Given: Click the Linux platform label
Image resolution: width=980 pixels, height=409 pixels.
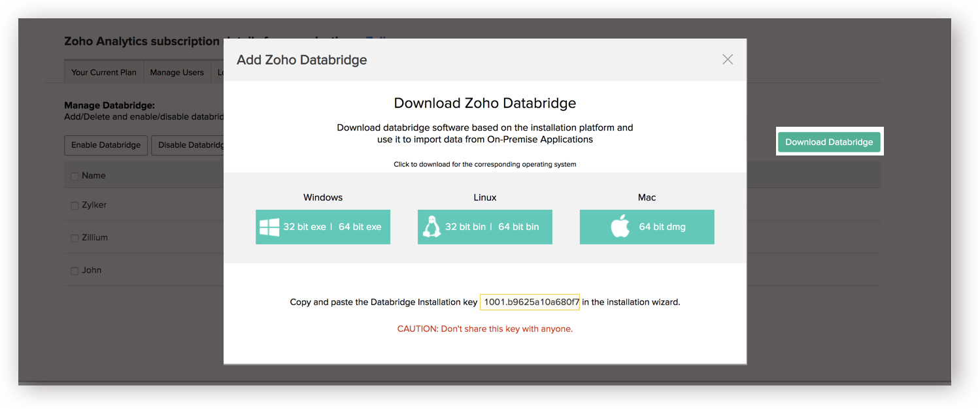Looking at the screenshot, I should (x=485, y=197).
